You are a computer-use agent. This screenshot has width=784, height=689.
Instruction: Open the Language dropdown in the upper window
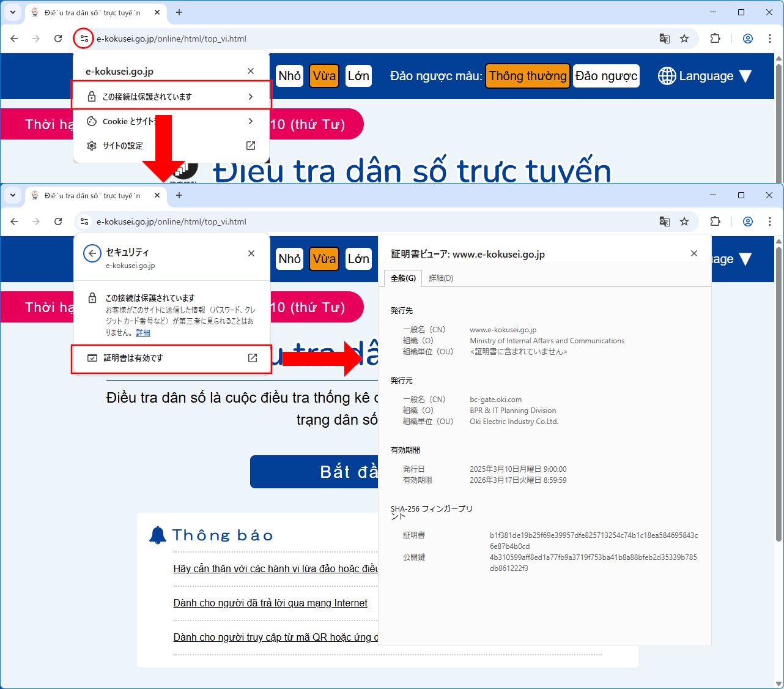click(x=704, y=76)
